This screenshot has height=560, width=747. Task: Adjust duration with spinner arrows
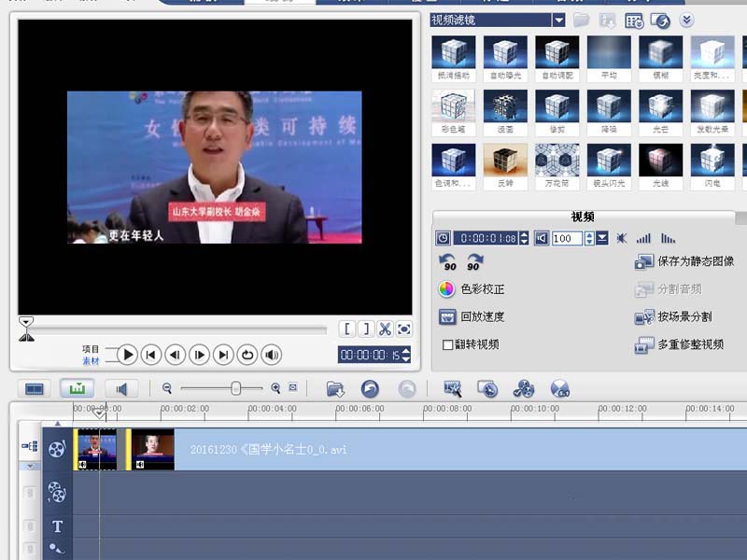coord(524,238)
